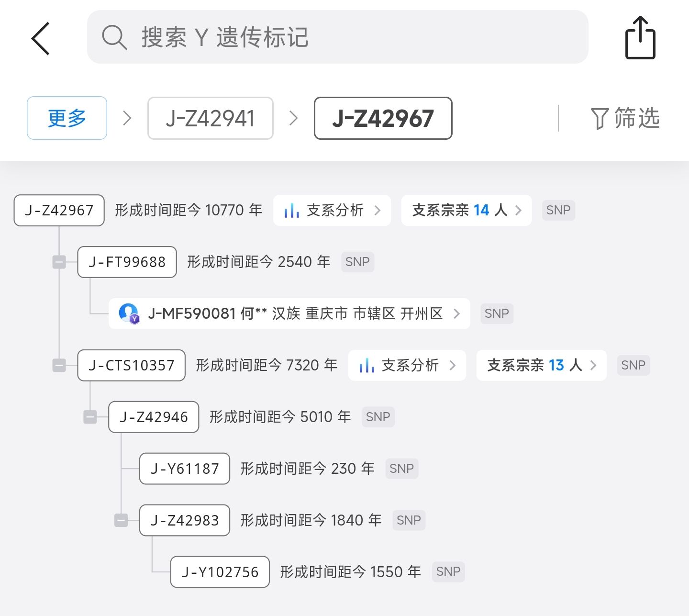
Task: Collapse the J-Z42946 branch
Action: click(90, 417)
